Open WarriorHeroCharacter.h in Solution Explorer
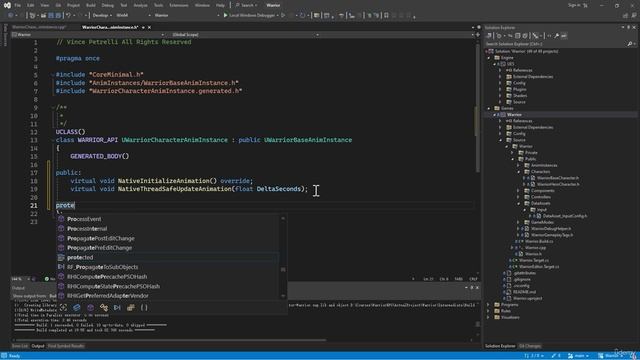Image resolution: width=640 pixels, height=360 pixels. [x=558, y=184]
